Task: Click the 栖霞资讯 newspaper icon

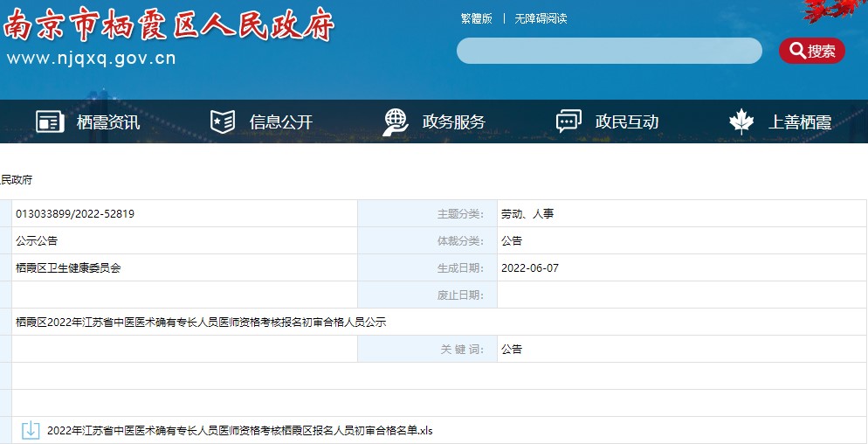Action: click(x=50, y=122)
